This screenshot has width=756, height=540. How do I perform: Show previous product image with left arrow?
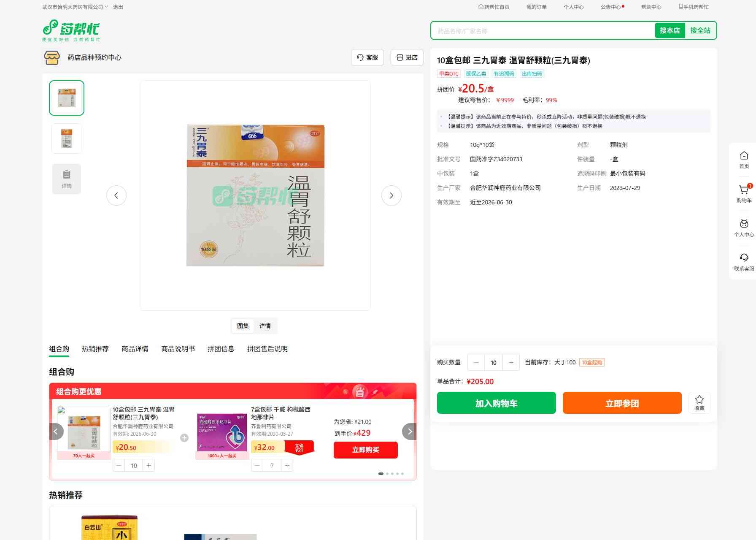[116, 195]
